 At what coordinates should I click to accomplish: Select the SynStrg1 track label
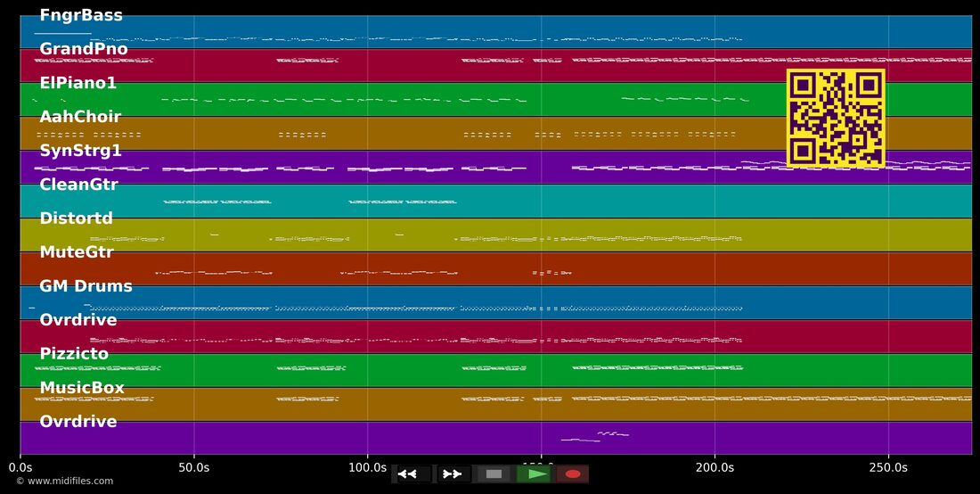tap(80, 151)
